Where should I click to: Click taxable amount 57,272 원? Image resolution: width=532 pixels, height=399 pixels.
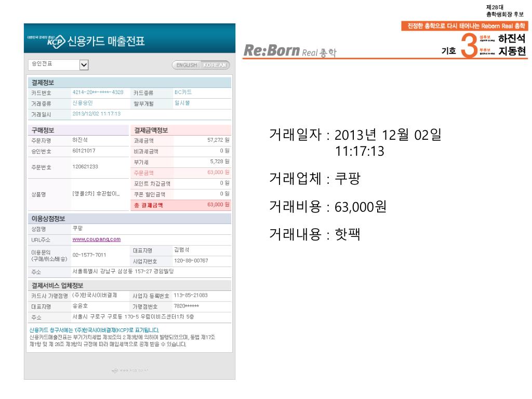tap(219, 140)
